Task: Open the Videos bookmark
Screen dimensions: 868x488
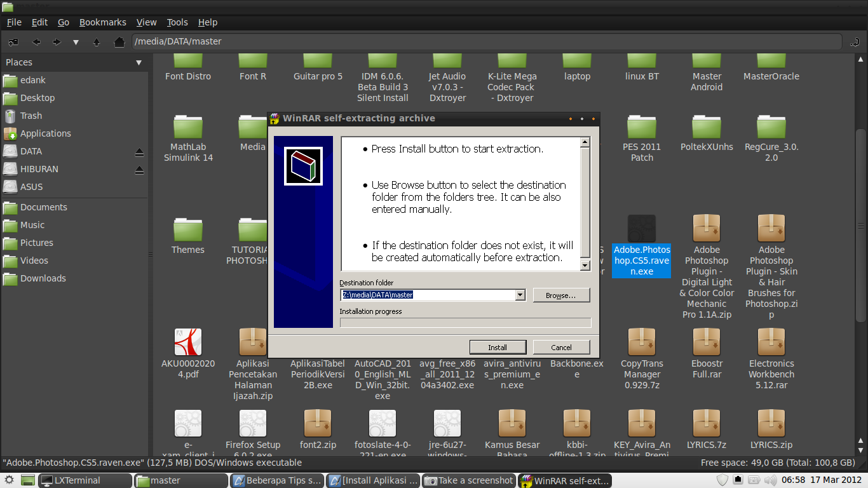Action: (74, 261)
